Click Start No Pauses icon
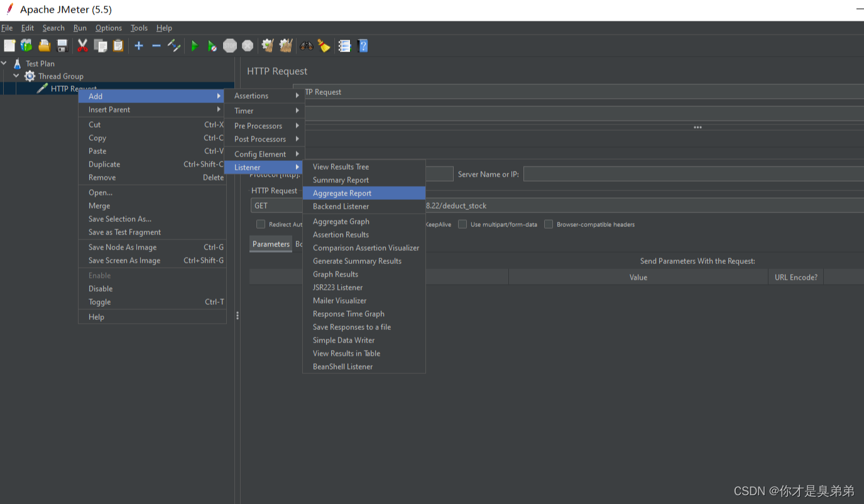The image size is (864, 504). (212, 45)
